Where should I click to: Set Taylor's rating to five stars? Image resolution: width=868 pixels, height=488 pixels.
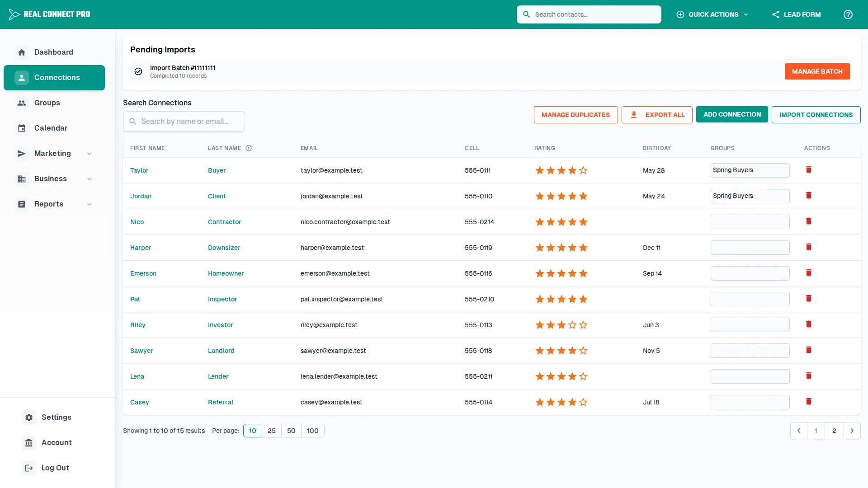[x=583, y=170]
